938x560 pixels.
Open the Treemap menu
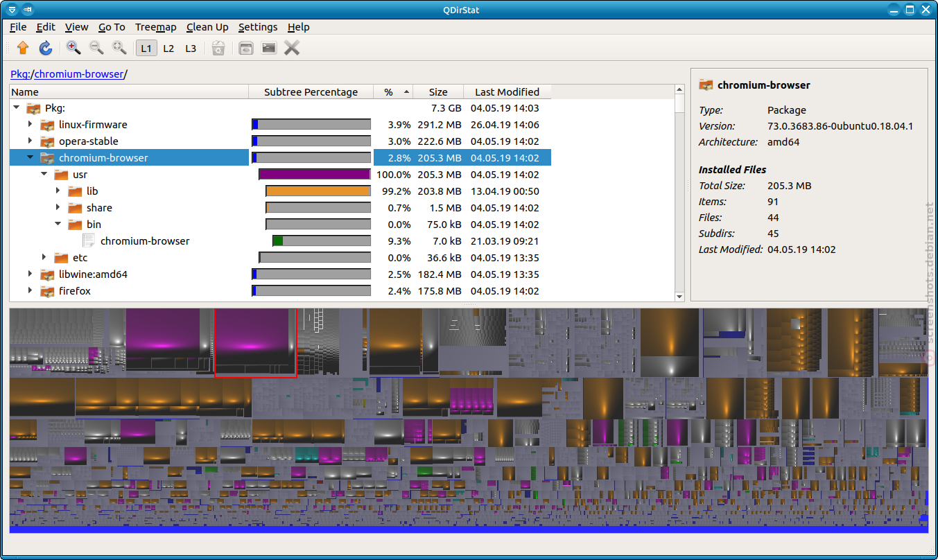pyautogui.click(x=156, y=27)
